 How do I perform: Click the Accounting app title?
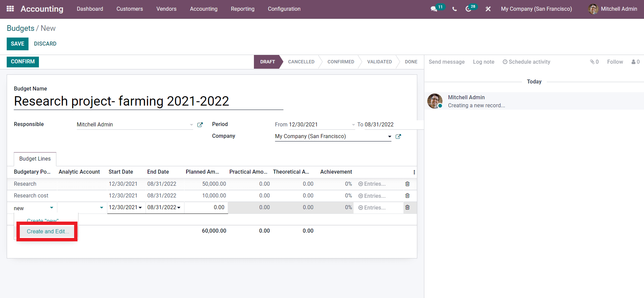click(42, 9)
